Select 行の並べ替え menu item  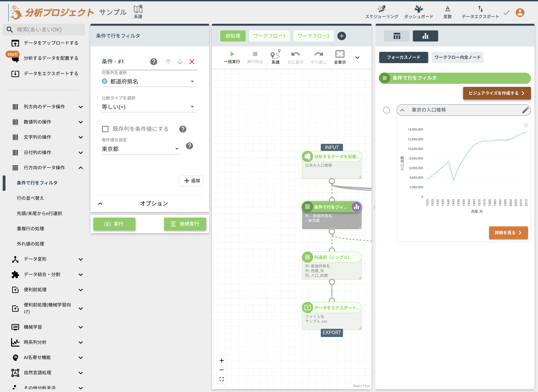(30, 198)
